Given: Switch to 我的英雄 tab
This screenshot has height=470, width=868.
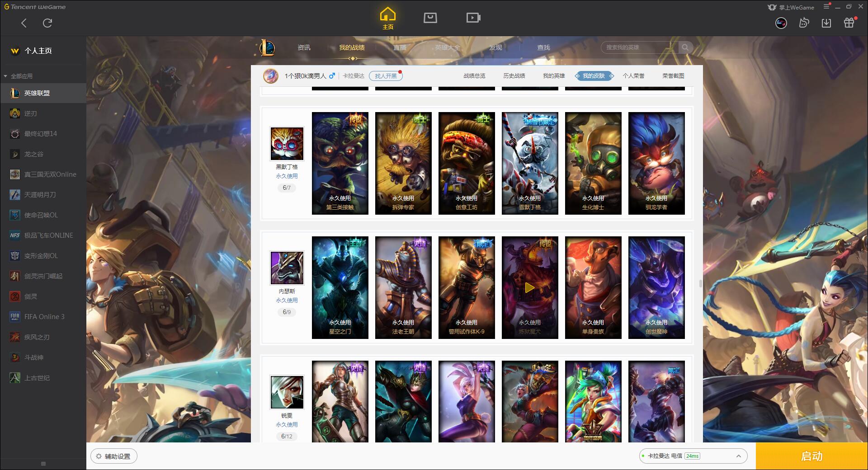Looking at the screenshot, I should [554, 76].
